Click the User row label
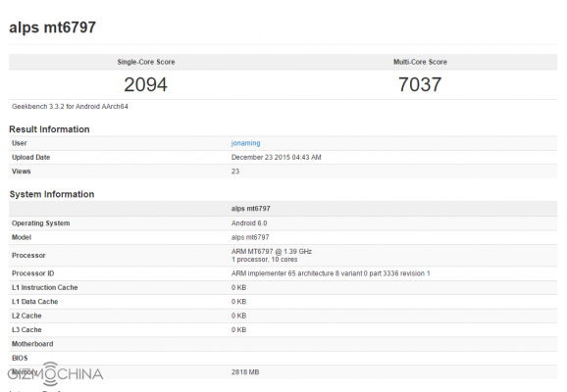Image resolution: width=567 pixels, height=392 pixels. pyautogui.click(x=20, y=143)
